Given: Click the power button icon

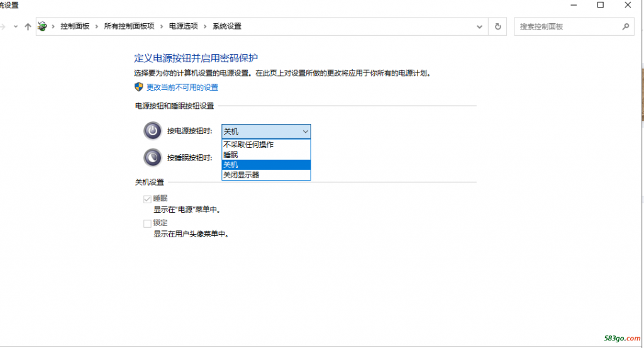Looking at the screenshot, I should click(152, 131).
